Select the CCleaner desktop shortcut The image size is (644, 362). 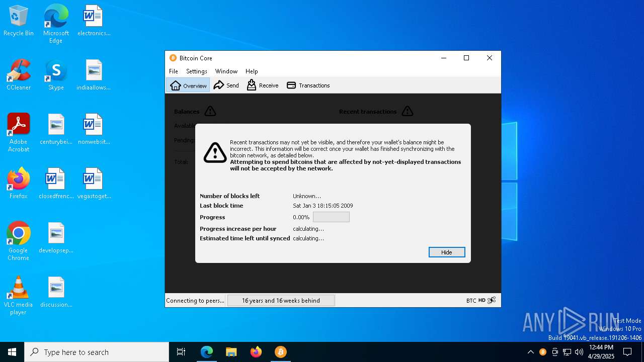pyautogui.click(x=19, y=75)
